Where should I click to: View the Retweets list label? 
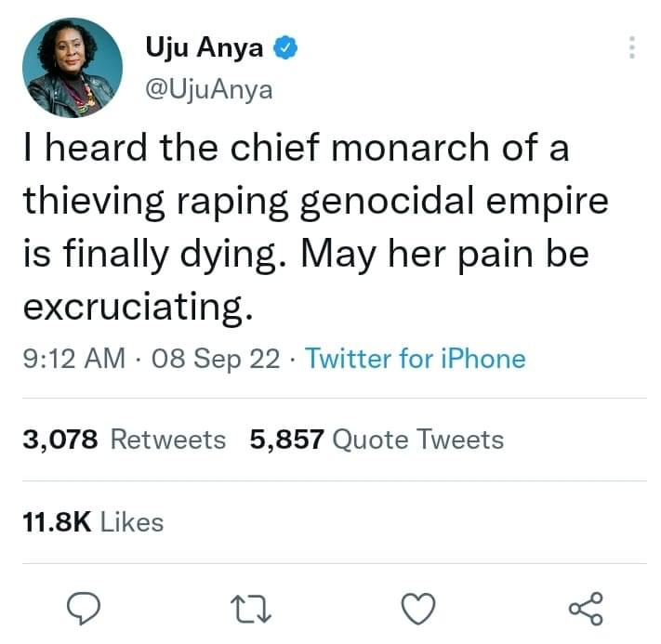click(x=167, y=439)
